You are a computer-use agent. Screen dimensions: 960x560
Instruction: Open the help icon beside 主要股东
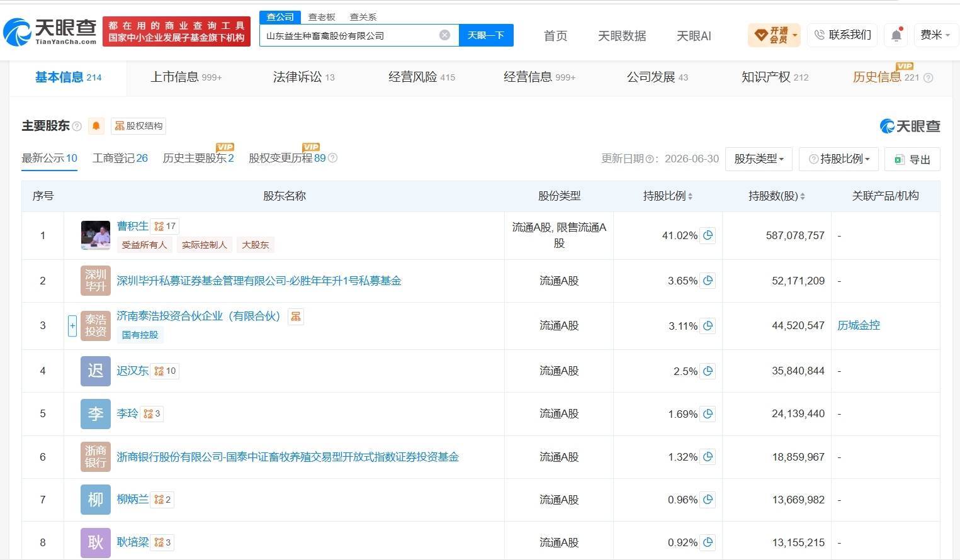click(77, 126)
